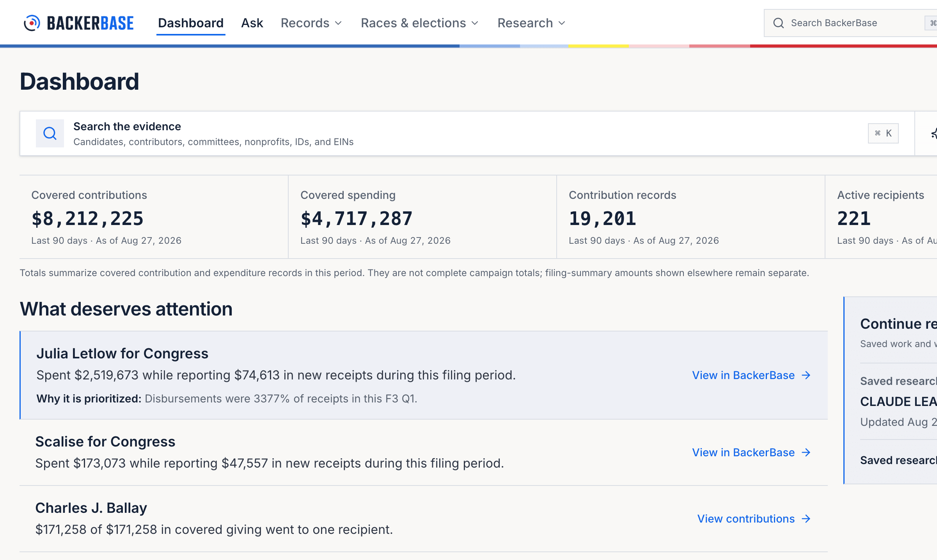
Task: Open the Dashboard tab
Action: tap(191, 23)
